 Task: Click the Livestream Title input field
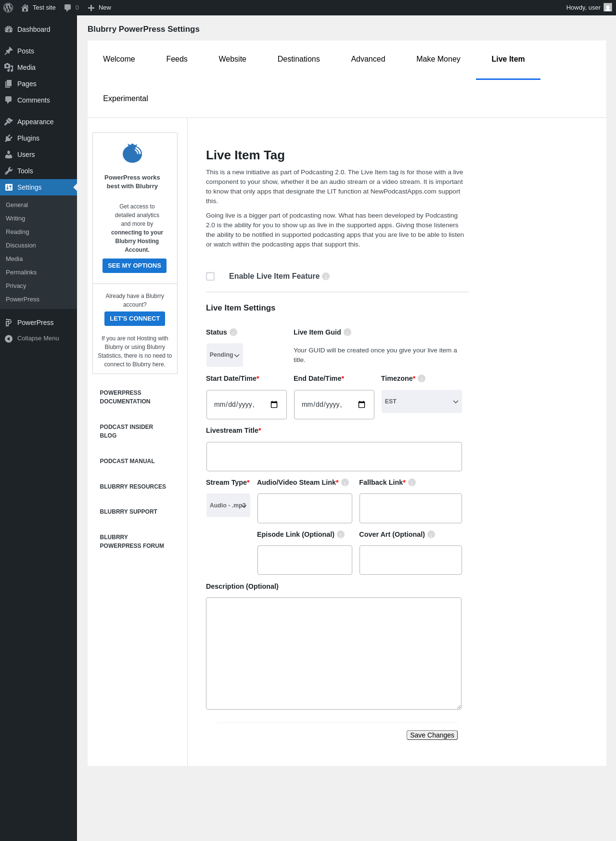click(334, 456)
